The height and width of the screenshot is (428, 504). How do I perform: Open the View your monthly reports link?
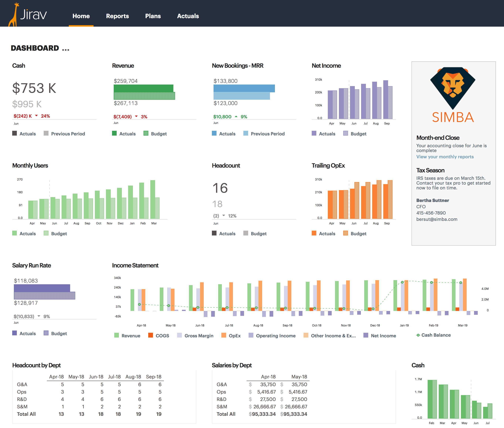click(445, 157)
